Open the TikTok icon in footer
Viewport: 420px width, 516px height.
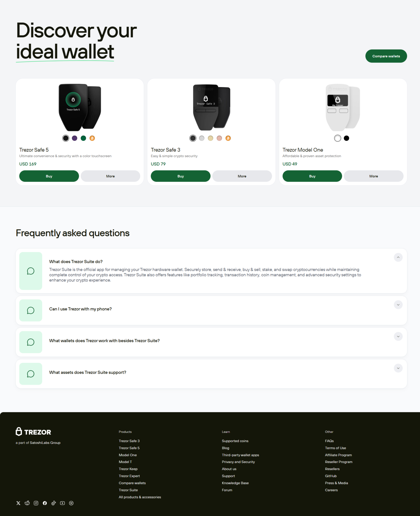[54, 503]
